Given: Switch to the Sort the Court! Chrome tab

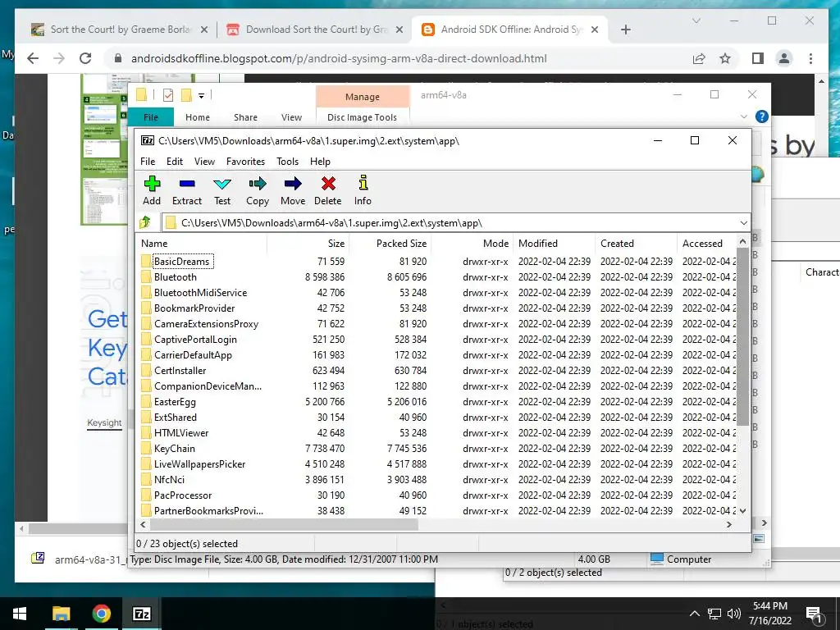Looking at the screenshot, I should tap(120, 30).
